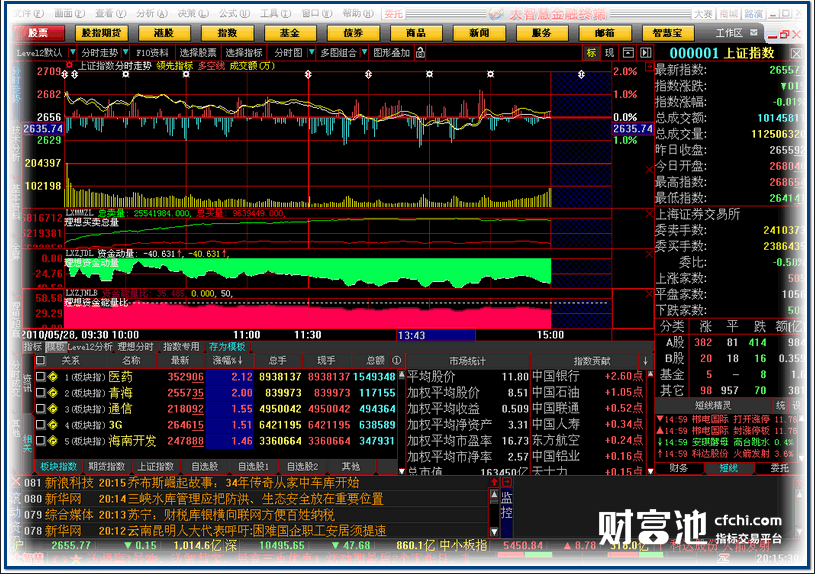The image size is (815, 574).
Task: Click the down arrow button next to 指数贡献
Action: (x=645, y=361)
